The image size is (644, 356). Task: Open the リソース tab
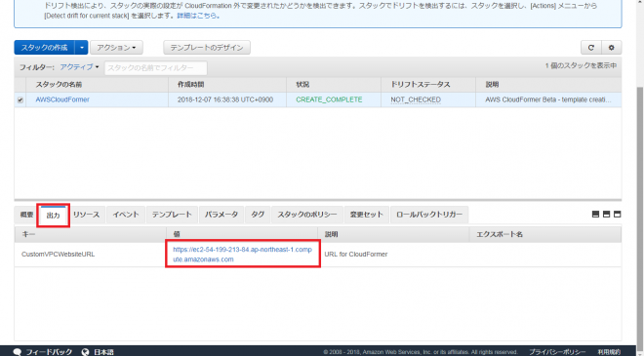(x=86, y=215)
